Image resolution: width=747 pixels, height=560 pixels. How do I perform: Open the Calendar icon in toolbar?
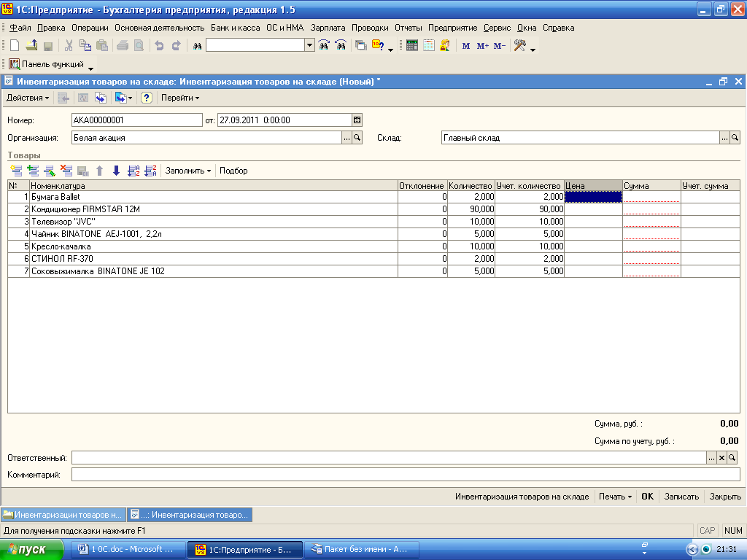click(429, 46)
